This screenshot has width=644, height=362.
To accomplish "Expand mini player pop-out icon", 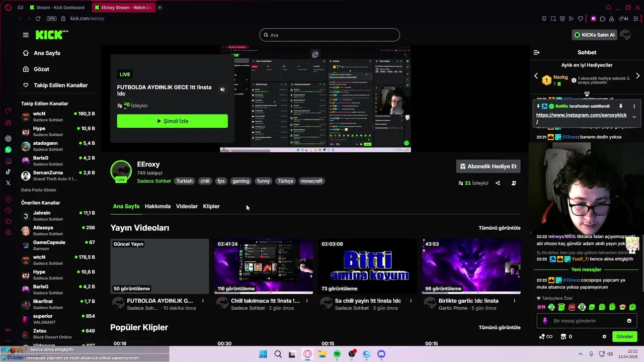I will tap(315, 54).
